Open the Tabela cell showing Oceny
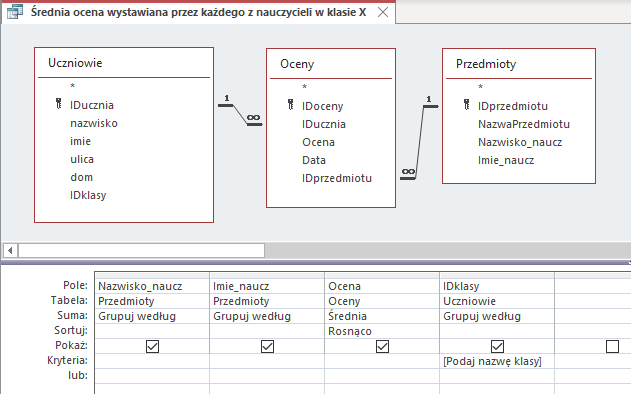Screen dimensions: 631x394 [x=382, y=301]
